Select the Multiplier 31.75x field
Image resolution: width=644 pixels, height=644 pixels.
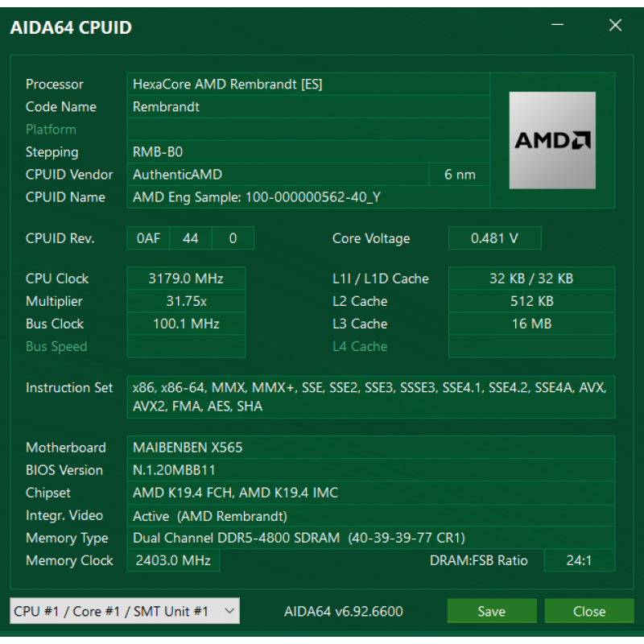point(186,301)
